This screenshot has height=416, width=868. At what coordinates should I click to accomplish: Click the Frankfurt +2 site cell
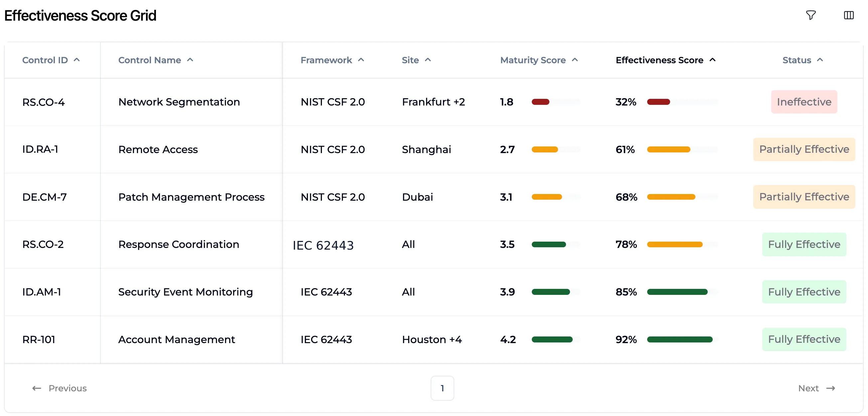[x=433, y=102]
